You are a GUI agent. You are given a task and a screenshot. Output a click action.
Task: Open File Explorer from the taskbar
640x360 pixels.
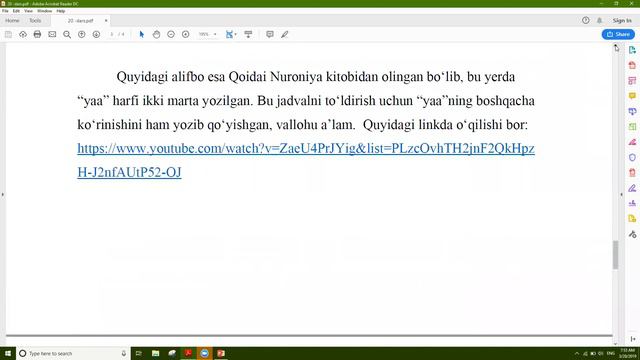156,353
